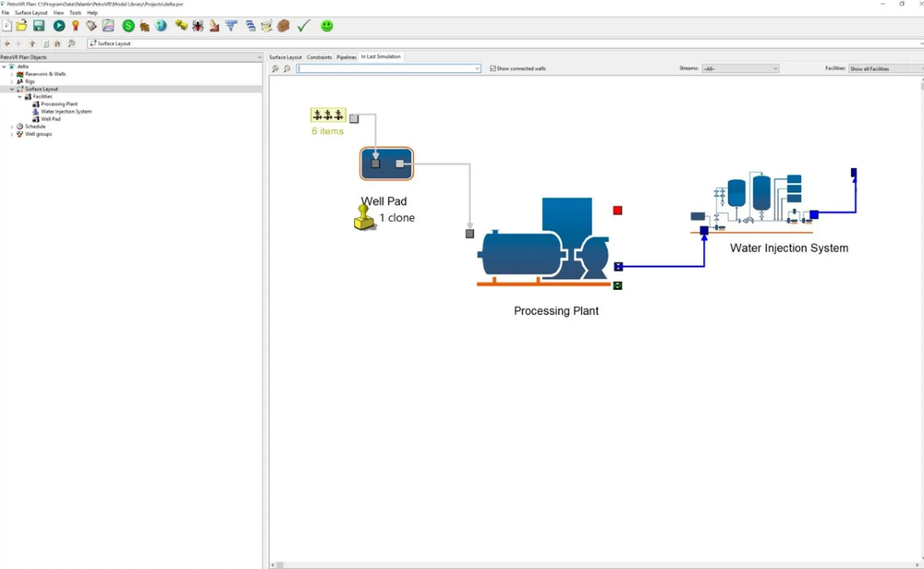924x569 pixels.
Task: Click the green checkmark validate icon
Action: pyautogui.click(x=303, y=25)
